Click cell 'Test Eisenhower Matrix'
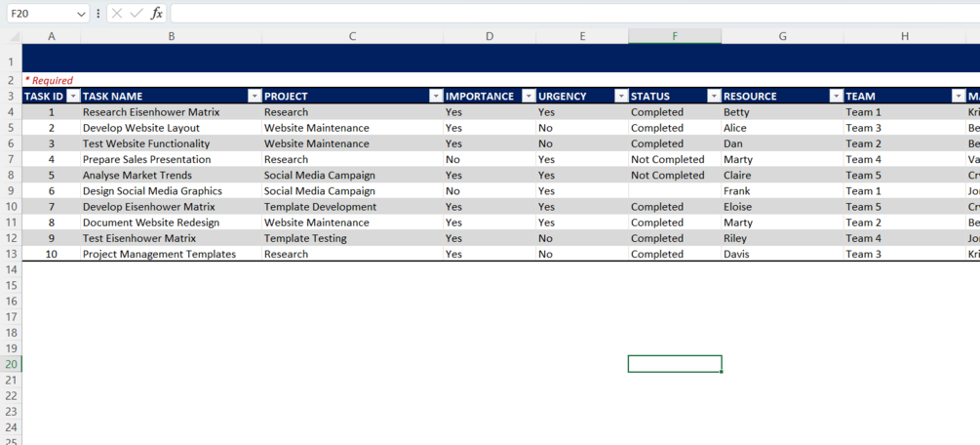 tap(172, 238)
